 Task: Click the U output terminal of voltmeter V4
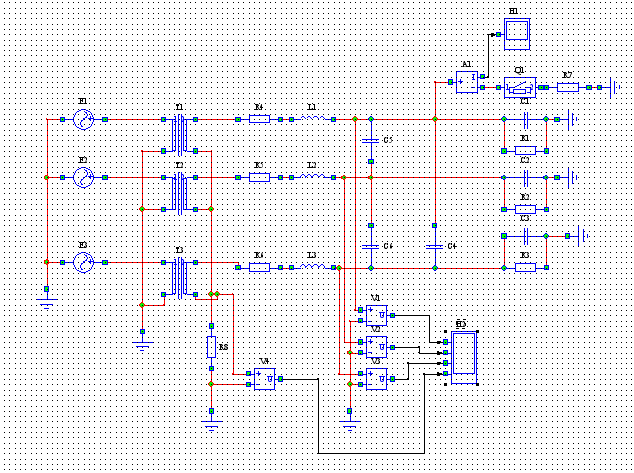[x=281, y=379]
